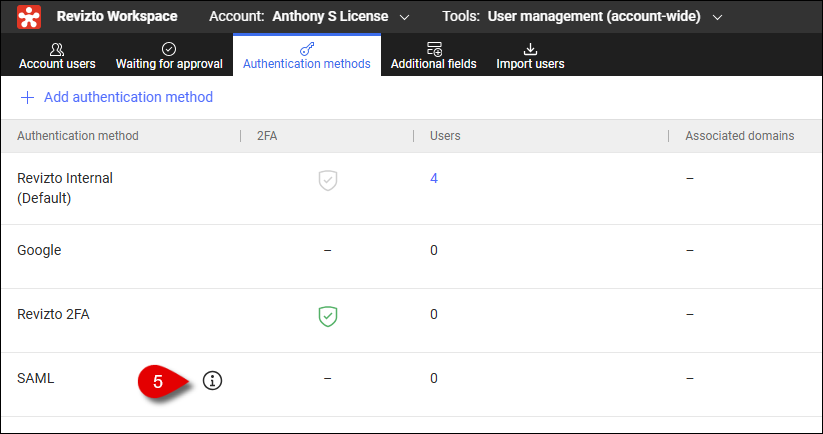Sort by Authentication method column header
The height and width of the screenshot is (434, 823).
78,136
